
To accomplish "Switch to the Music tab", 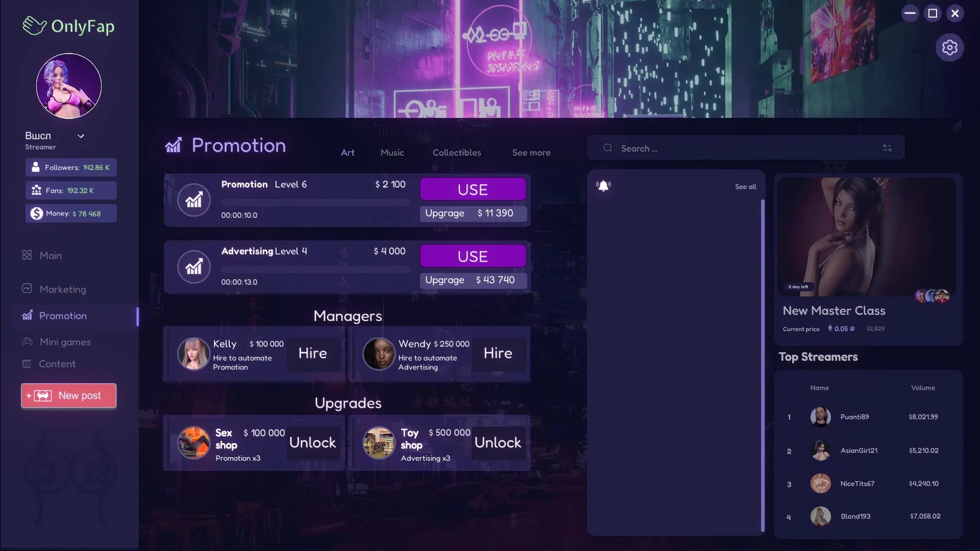I will [392, 152].
